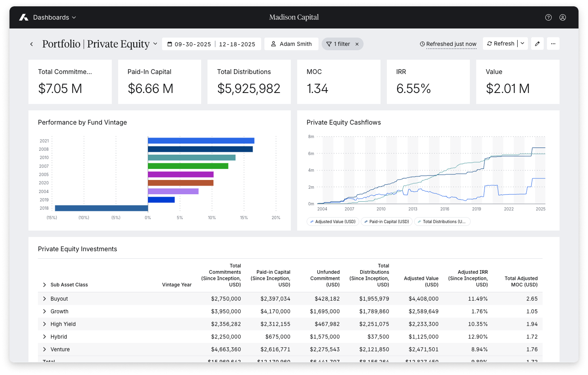
Task: Open the user profile icon
Action: (563, 17)
